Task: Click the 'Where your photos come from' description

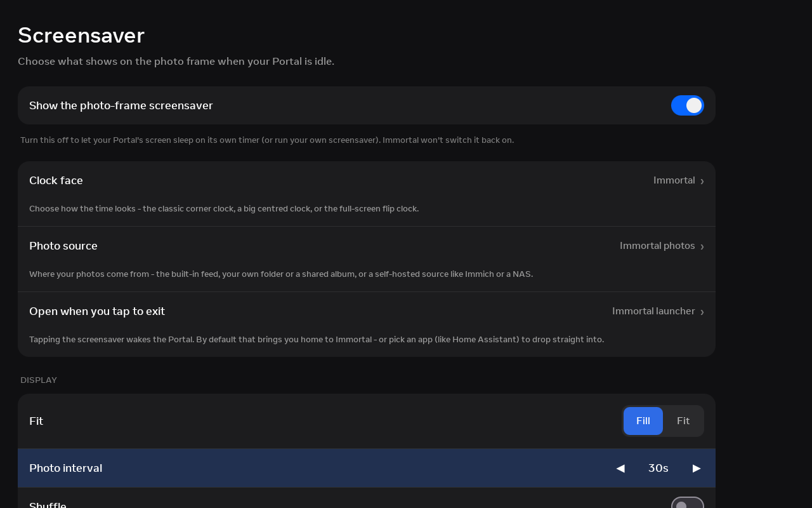Action: [x=281, y=274]
